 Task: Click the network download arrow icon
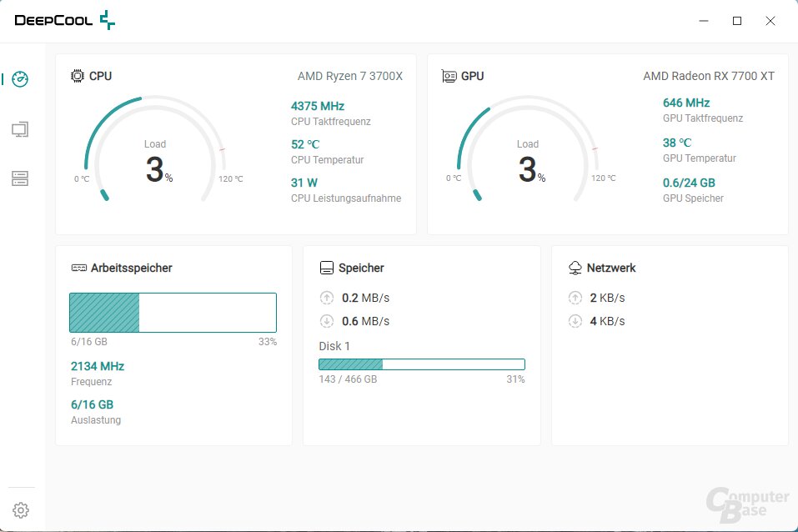coord(575,321)
